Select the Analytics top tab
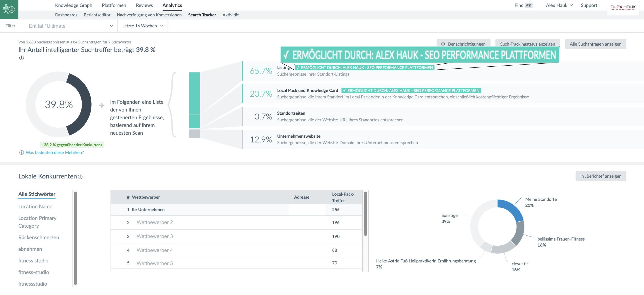 click(172, 5)
